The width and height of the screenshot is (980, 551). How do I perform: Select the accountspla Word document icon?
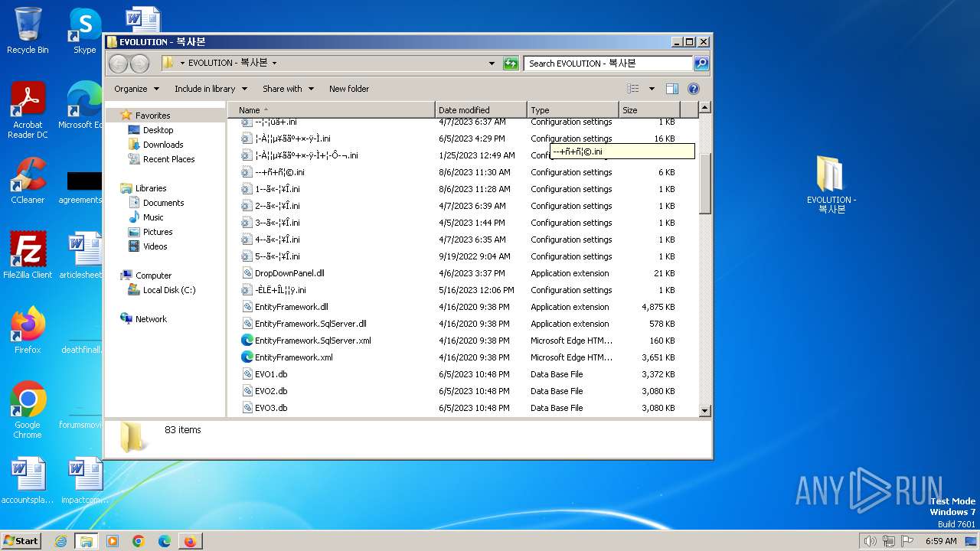click(28, 481)
